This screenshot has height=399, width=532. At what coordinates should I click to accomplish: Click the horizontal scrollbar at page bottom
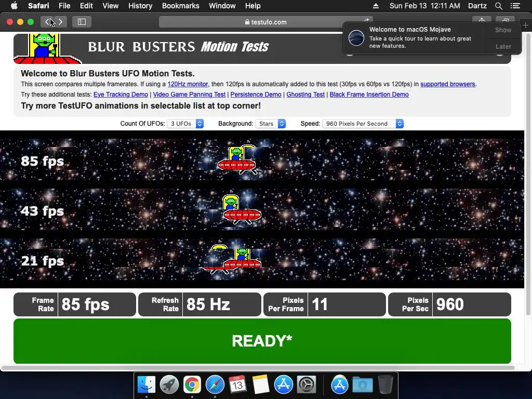258,368
